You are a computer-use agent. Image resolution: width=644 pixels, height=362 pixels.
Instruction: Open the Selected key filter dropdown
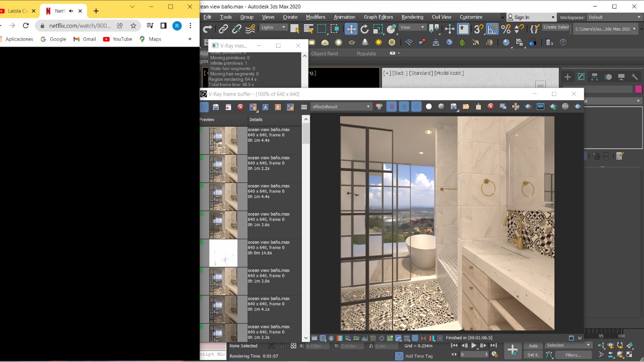click(569, 345)
